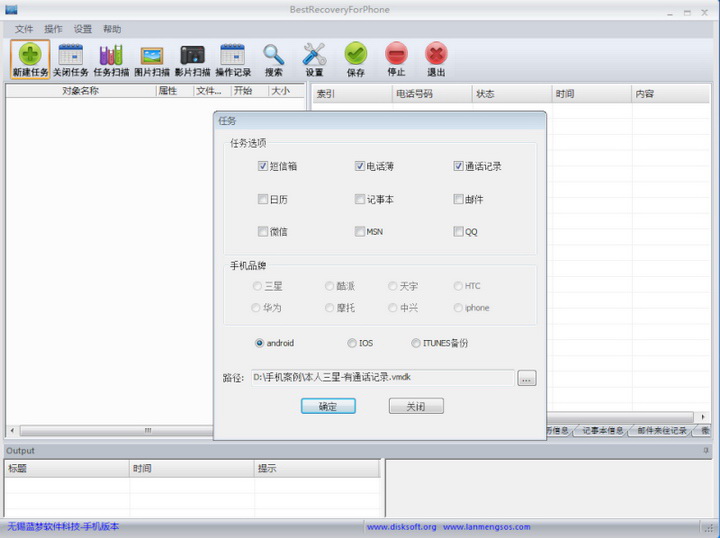Image resolution: width=720 pixels, height=538 pixels.
Task: Enable the 记事本 notepad checkbox
Action: tap(360, 199)
